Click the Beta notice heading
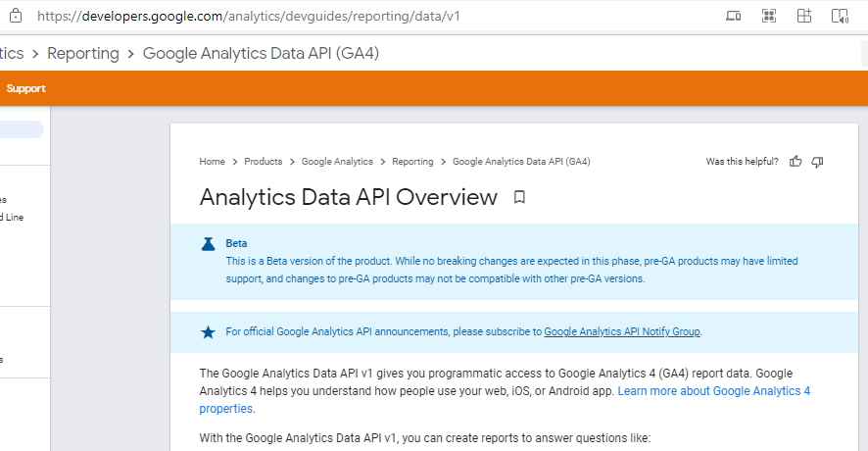Viewport: 868px width, 451px height. pos(236,243)
